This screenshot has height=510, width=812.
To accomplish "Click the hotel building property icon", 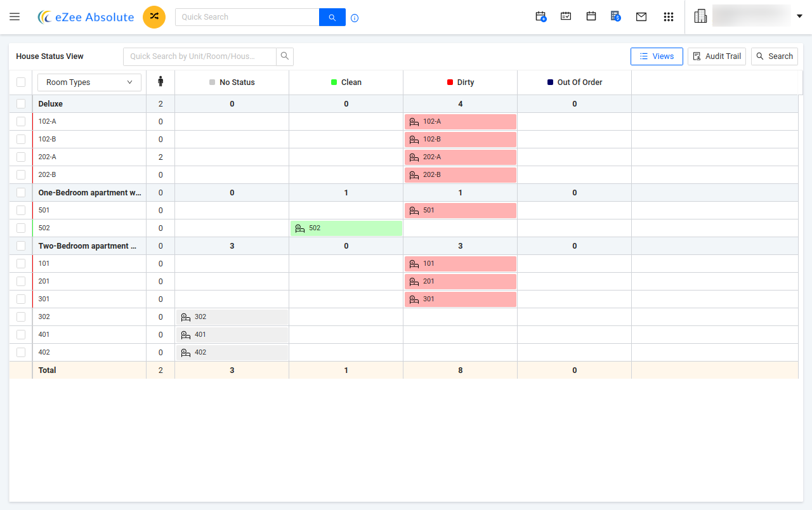I will [700, 15].
